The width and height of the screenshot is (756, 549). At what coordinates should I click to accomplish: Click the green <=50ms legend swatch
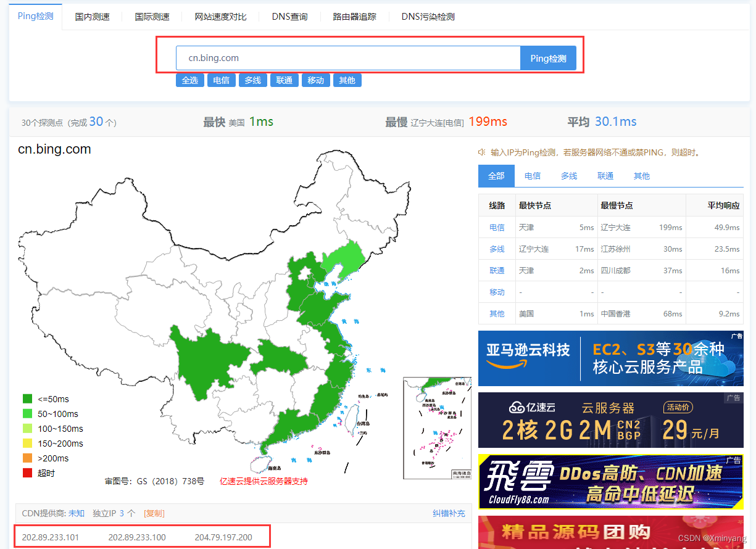[x=27, y=398]
